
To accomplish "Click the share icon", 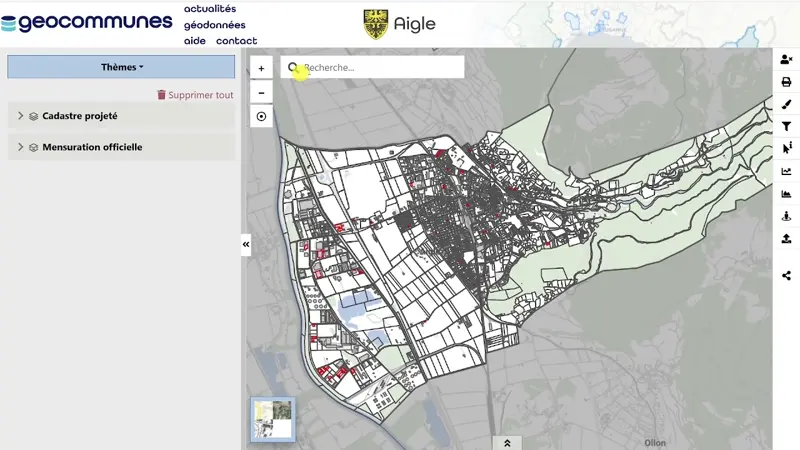I will click(x=786, y=275).
